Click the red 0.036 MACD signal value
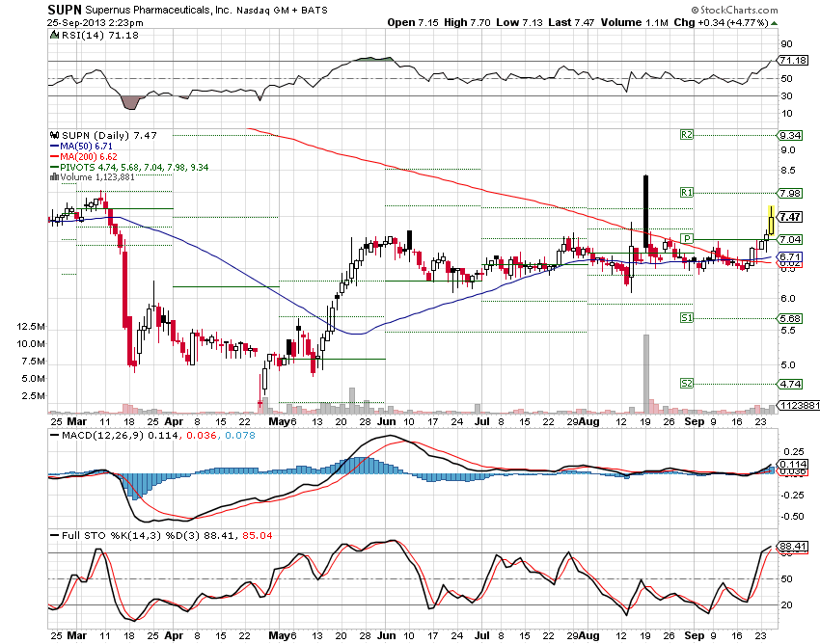Image resolution: width=820 pixels, height=644 pixels. point(202,435)
